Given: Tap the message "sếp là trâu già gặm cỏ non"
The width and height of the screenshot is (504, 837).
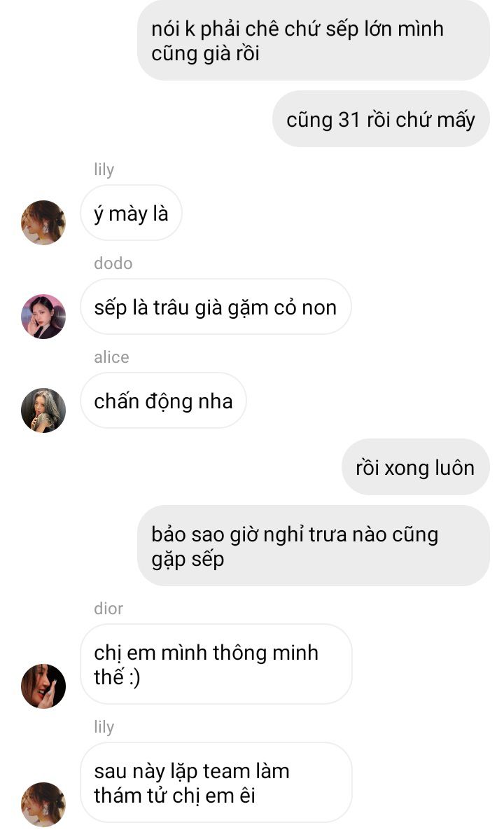Looking at the screenshot, I should 216,307.
